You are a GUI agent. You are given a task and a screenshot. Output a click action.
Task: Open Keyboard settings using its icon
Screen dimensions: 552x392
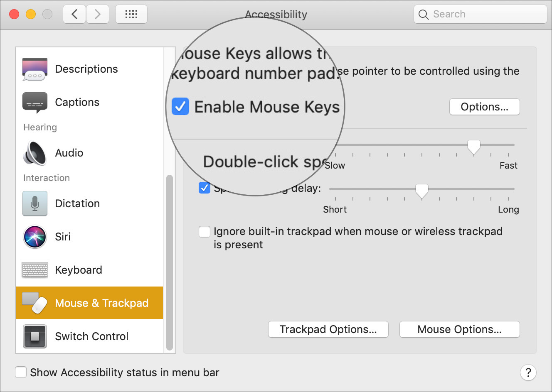(34, 269)
